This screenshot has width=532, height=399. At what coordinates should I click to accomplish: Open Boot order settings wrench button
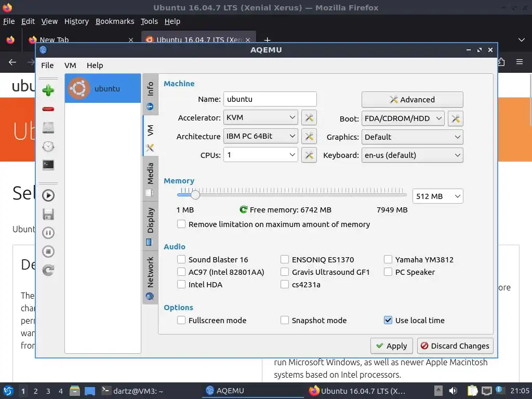coord(455,118)
